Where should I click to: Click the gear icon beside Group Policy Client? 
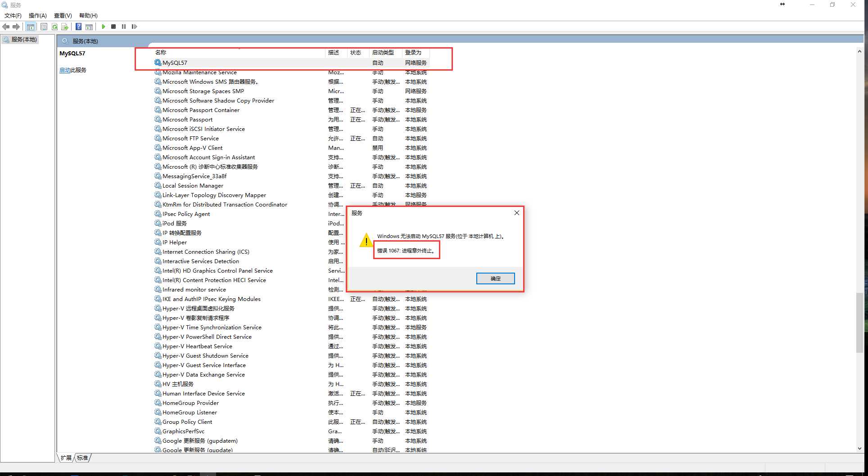point(158,422)
